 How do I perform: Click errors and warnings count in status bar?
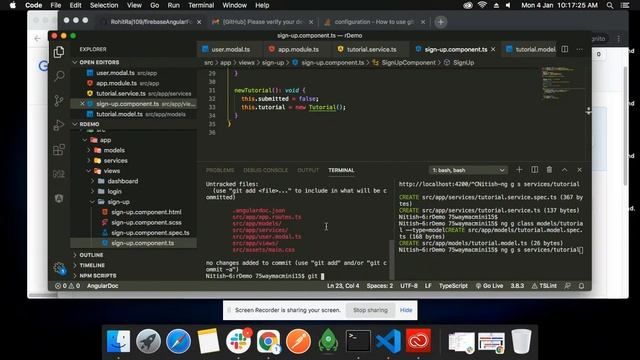(67, 286)
